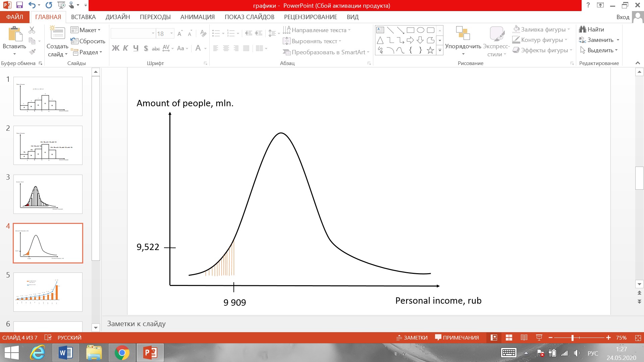Start slideshow from status bar icon
Image resolution: width=644 pixels, height=362 pixels.
(539, 338)
